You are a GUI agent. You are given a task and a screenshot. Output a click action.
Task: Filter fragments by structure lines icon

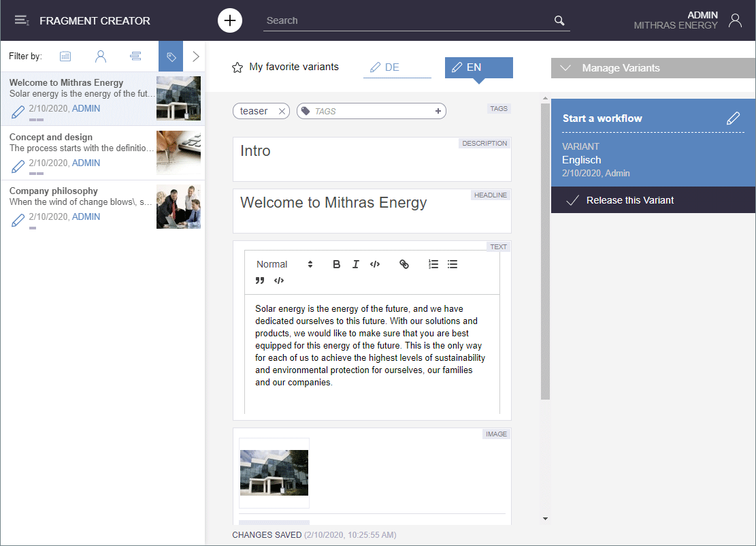[135, 57]
